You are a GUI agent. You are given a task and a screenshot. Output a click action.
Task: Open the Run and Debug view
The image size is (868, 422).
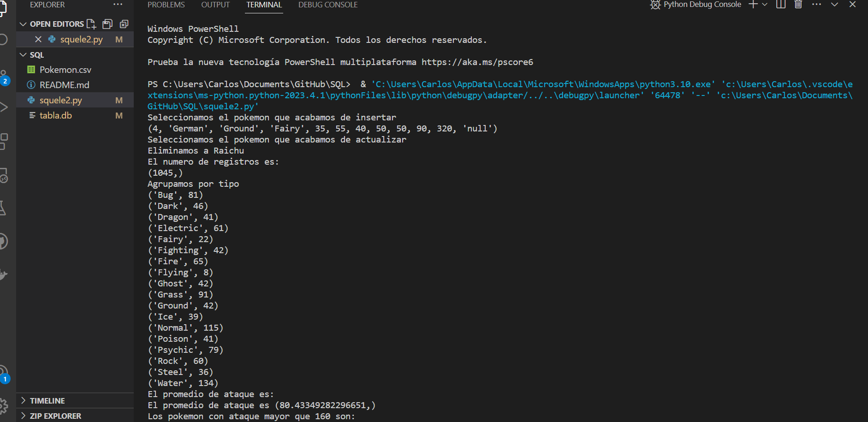click(x=4, y=107)
